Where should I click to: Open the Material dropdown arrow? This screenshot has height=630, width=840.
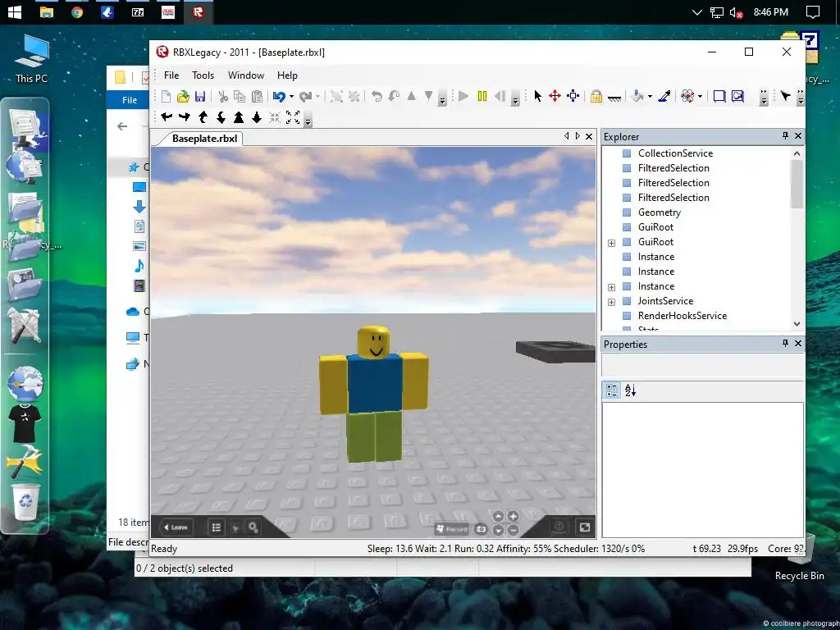pos(701,97)
